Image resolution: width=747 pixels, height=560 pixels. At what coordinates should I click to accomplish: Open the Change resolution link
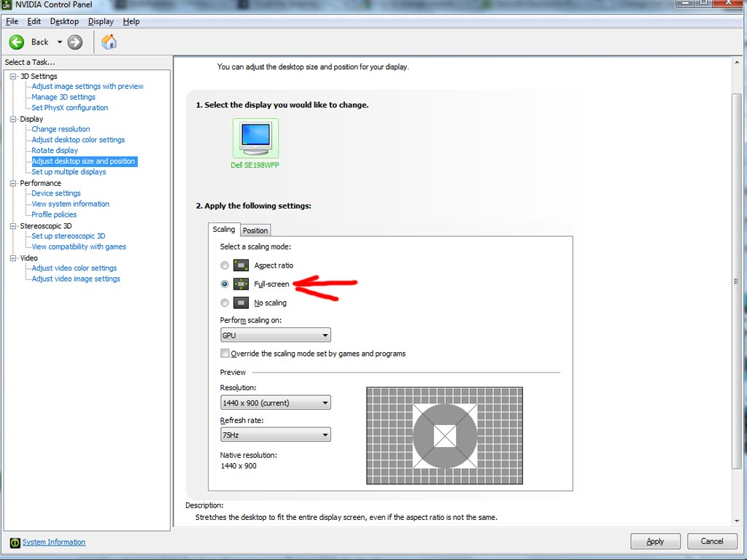(x=61, y=129)
